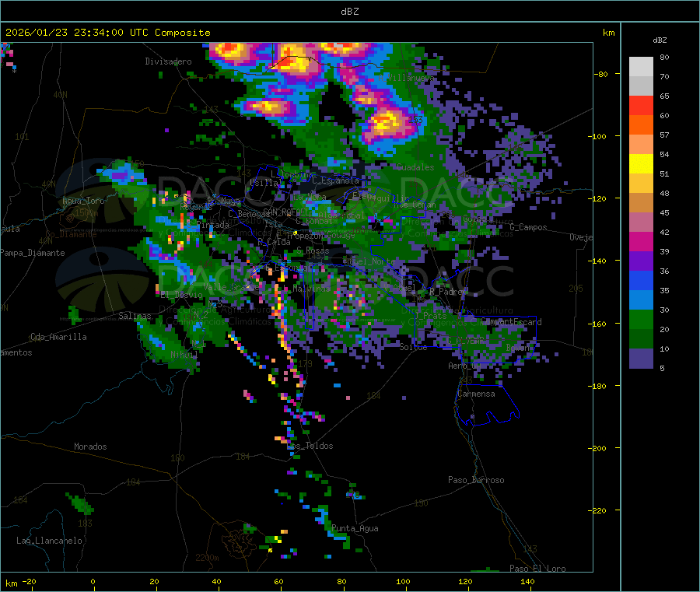Click the Agua_Toro map label
The width and height of the screenshot is (700, 592).
pyautogui.click(x=83, y=201)
